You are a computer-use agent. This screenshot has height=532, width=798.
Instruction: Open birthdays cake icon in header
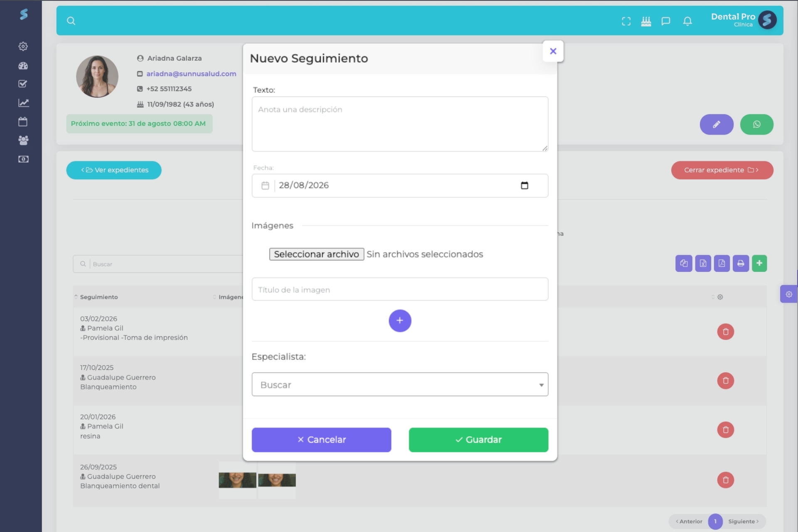646,21
